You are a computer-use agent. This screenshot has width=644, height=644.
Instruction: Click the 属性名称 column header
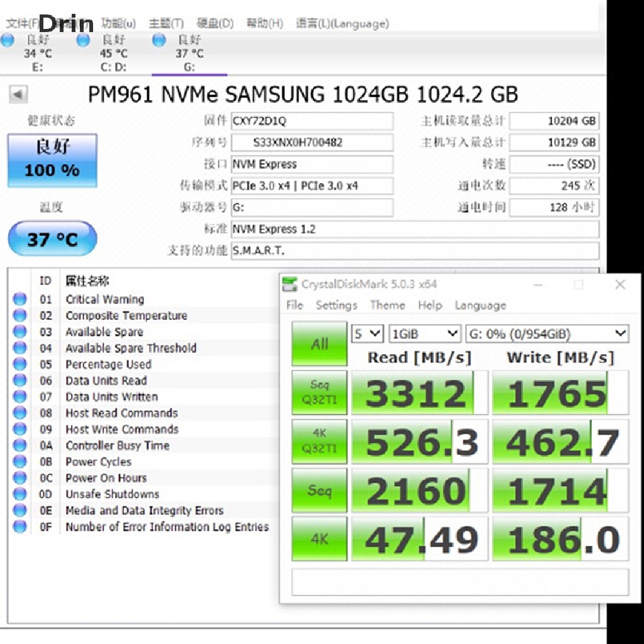point(87,281)
